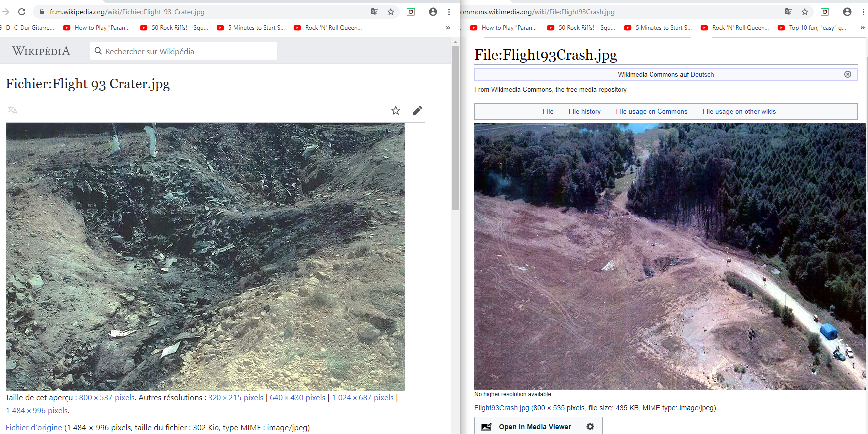Open 'How to Play Paran...' bookmark in right browser
Screen dimensions: 868x434
point(504,28)
